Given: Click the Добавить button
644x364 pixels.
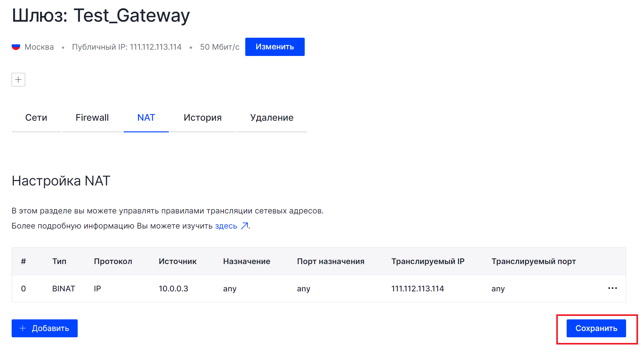Looking at the screenshot, I should tap(45, 328).
